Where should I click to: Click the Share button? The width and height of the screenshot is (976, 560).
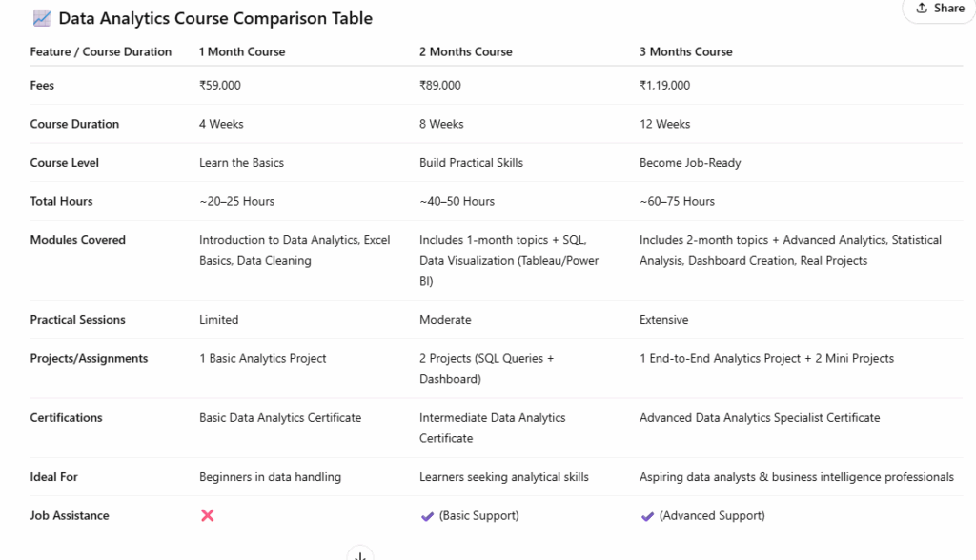point(940,9)
